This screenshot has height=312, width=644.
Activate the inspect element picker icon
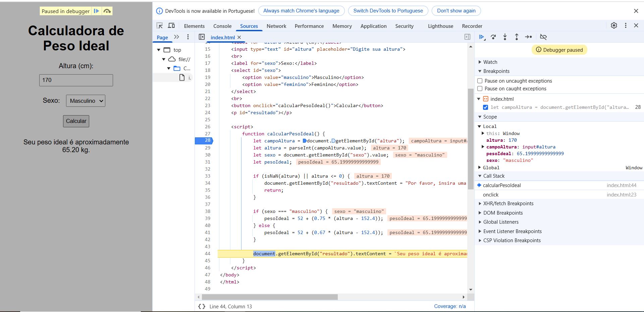(160, 26)
